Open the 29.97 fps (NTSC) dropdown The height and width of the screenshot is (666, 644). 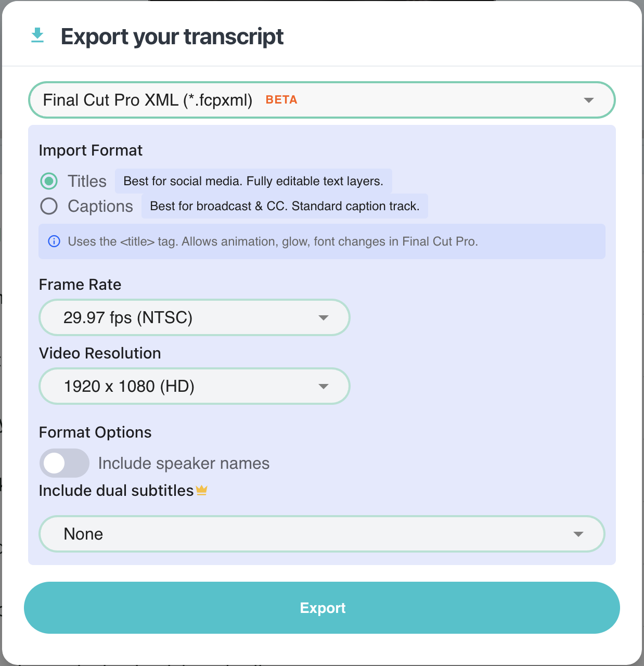195,317
